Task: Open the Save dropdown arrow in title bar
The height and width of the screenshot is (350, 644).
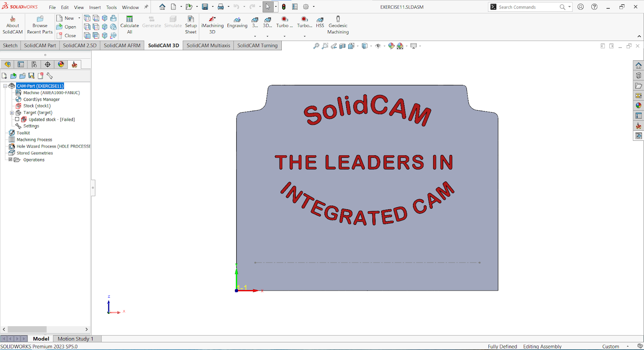Action: (213, 7)
